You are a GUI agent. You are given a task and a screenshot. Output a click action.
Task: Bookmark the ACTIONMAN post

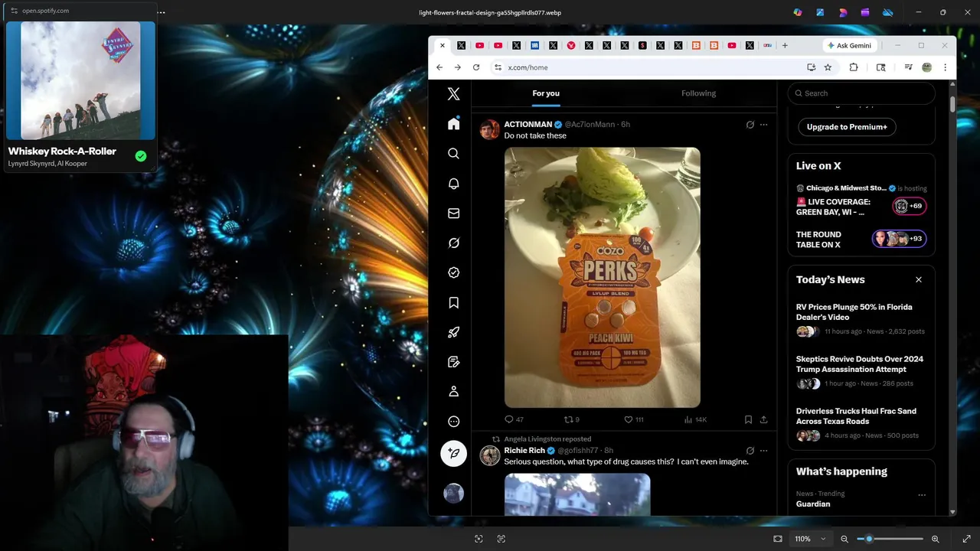[x=748, y=419]
